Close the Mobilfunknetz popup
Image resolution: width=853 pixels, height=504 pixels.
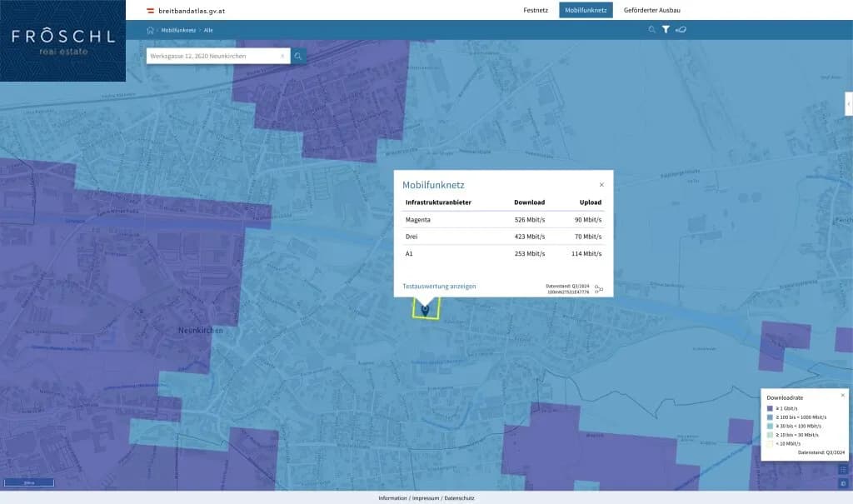click(601, 184)
